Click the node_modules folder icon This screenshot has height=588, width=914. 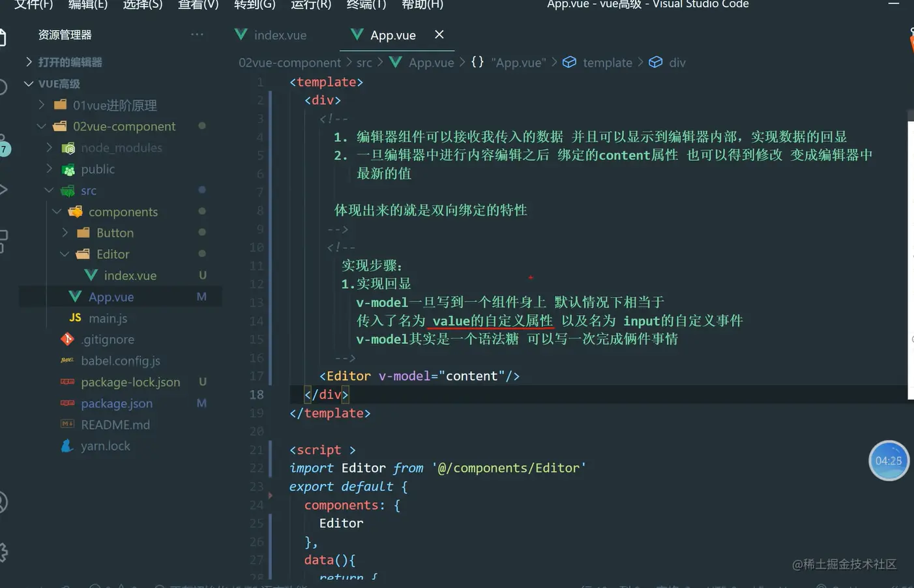pyautogui.click(x=68, y=148)
